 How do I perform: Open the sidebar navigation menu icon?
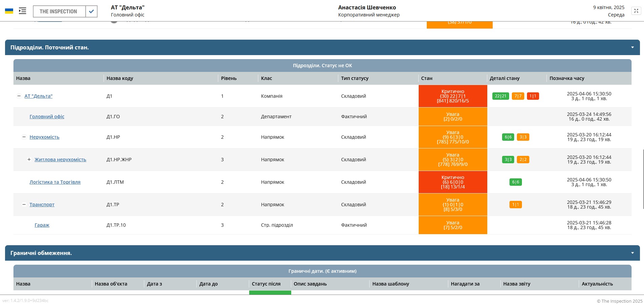tap(23, 11)
